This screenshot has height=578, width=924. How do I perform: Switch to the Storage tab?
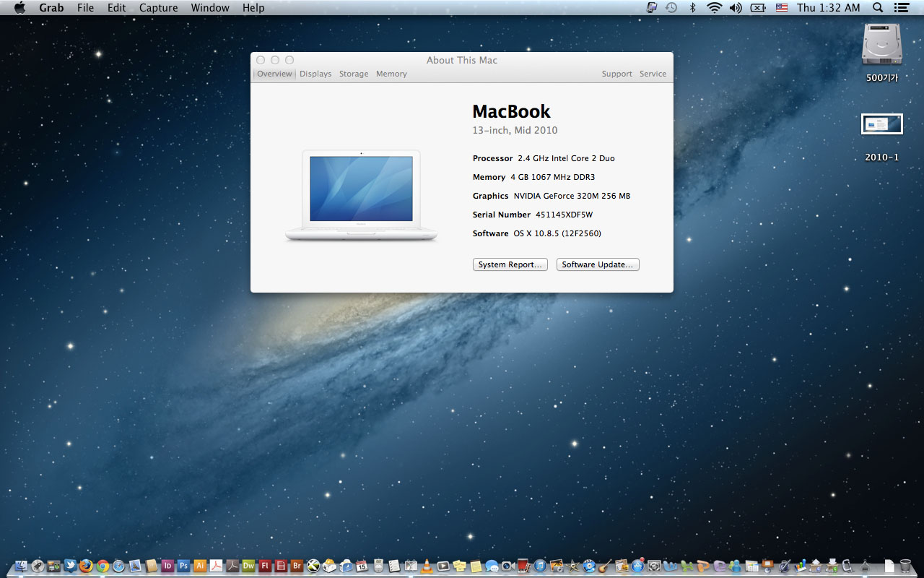(354, 74)
